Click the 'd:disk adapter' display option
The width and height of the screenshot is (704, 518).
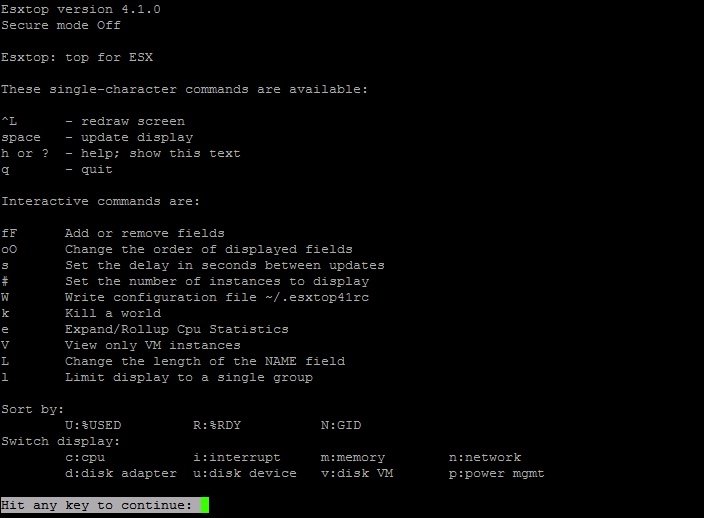(121, 474)
